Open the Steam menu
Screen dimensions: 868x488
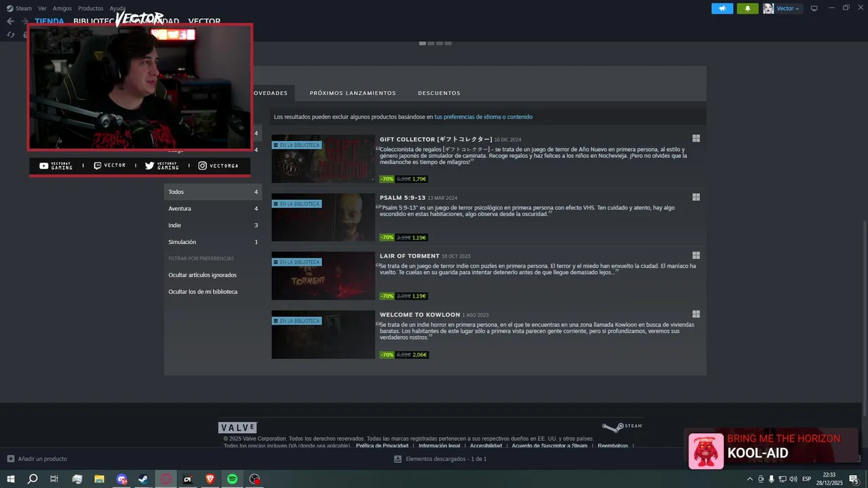[x=20, y=8]
